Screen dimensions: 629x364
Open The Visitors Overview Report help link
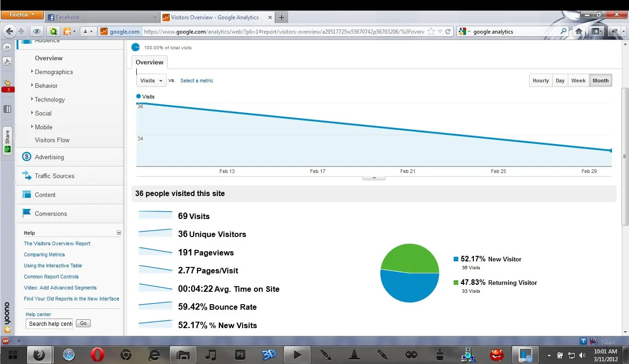coord(57,243)
